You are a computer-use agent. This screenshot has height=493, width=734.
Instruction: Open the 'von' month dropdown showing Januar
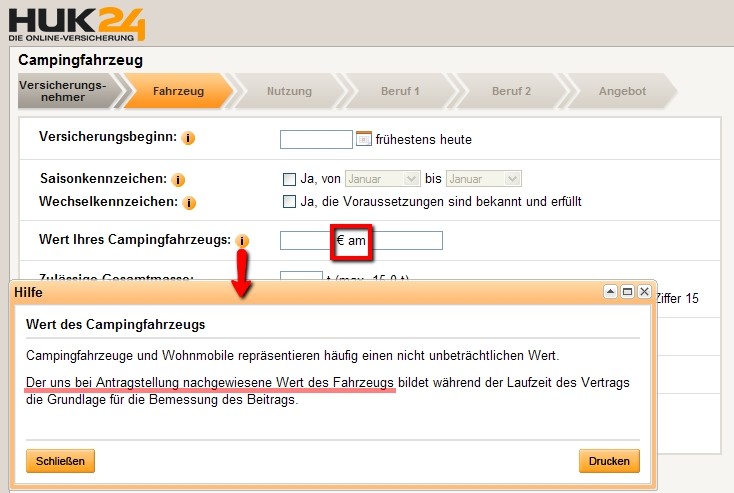tap(382, 179)
